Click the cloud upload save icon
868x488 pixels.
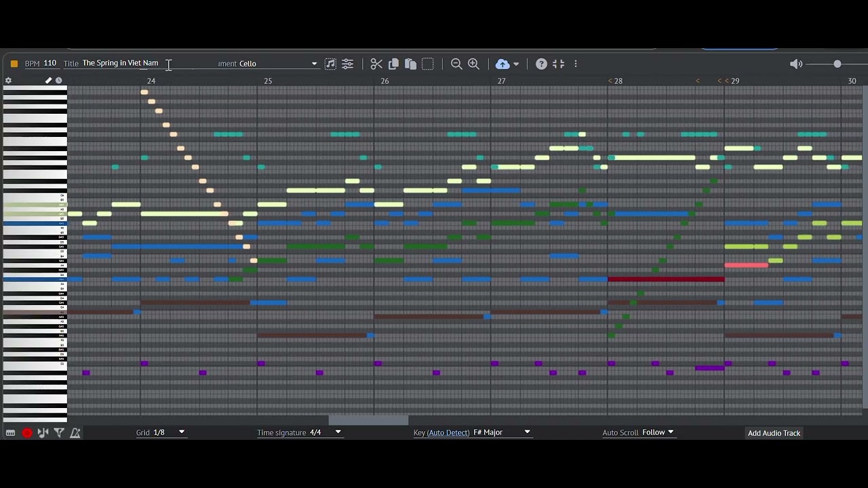[502, 64]
